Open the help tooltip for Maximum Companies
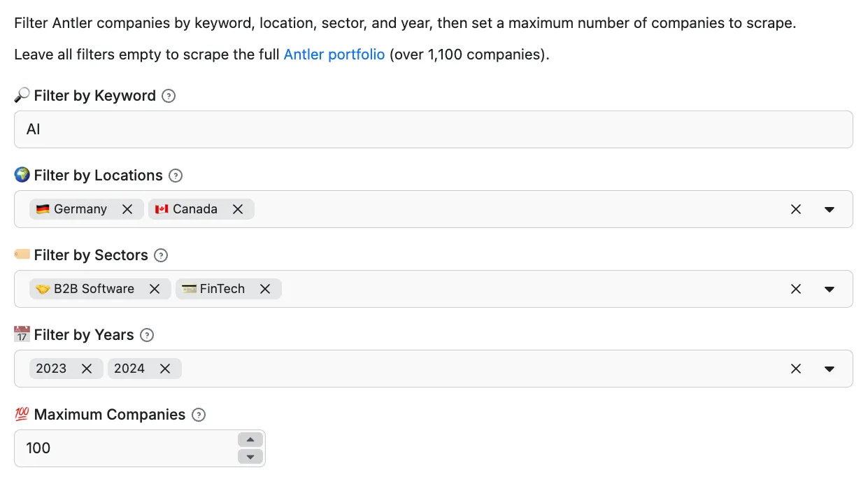This screenshot has height=484, width=868. [x=199, y=415]
